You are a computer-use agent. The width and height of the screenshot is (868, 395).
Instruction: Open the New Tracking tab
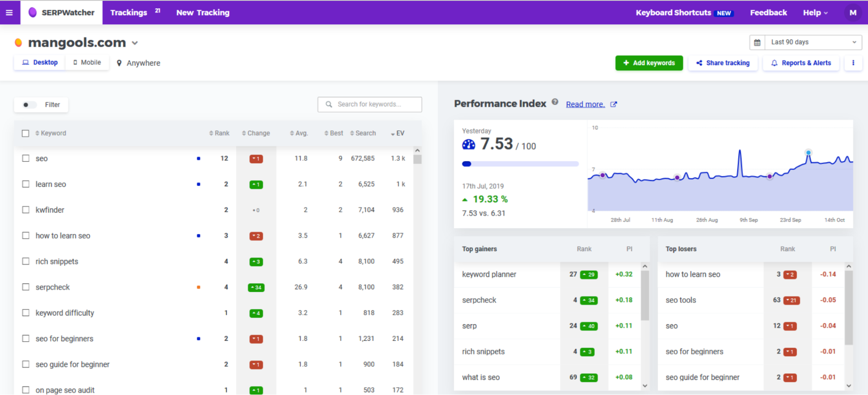[x=203, y=13]
